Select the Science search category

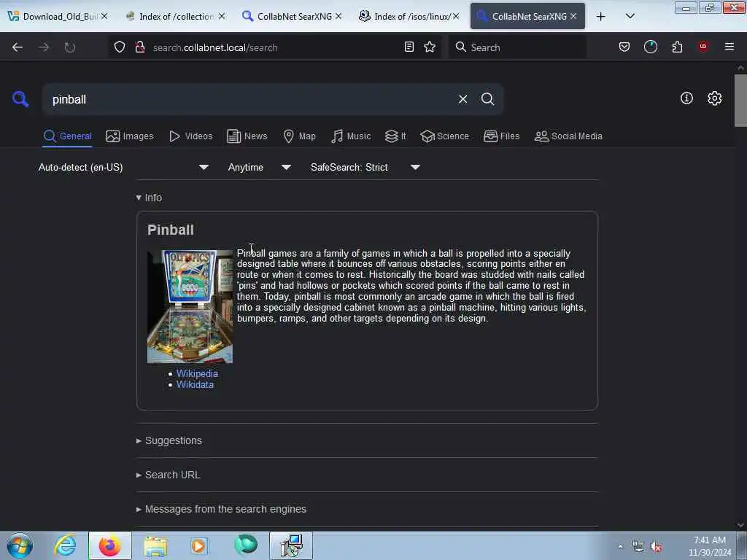click(x=444, y=136)
